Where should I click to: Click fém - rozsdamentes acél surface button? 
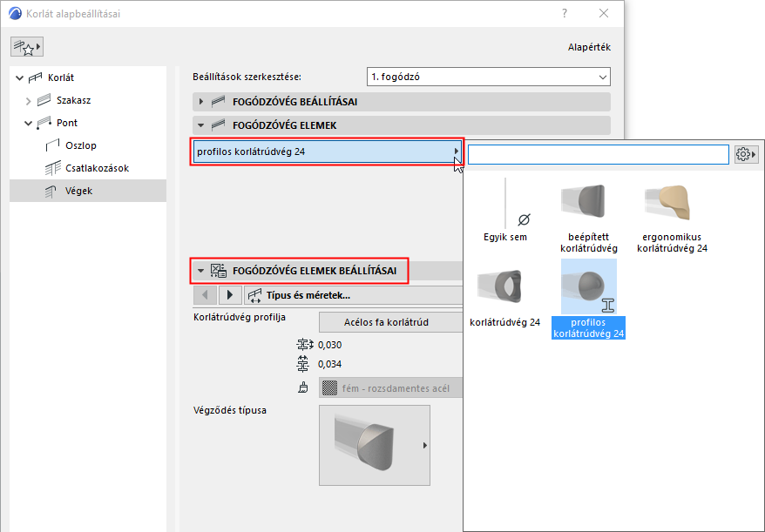pos(391,388)
